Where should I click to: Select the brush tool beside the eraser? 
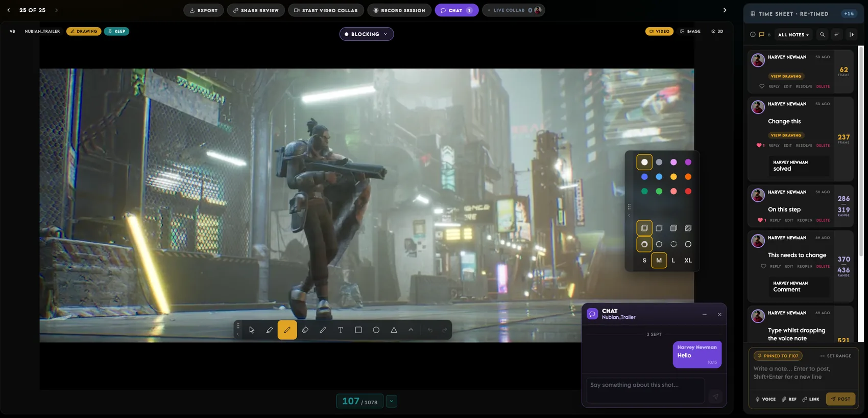(x=323, y=330)
